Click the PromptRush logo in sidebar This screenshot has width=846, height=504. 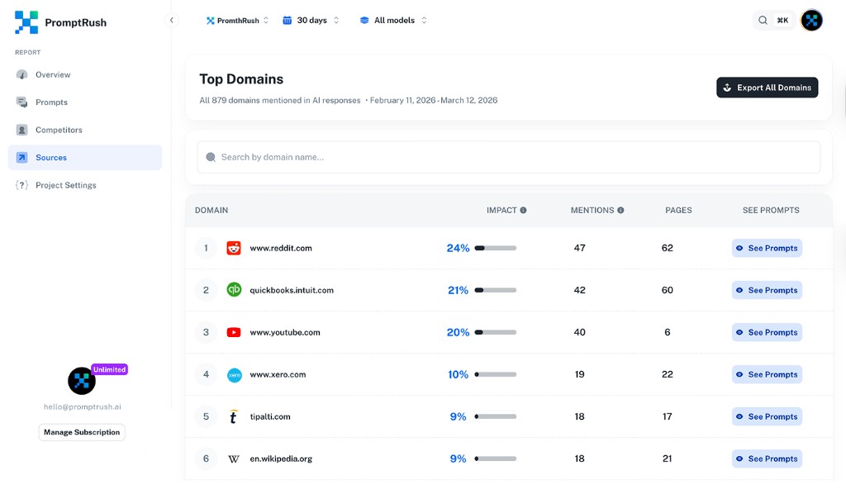pyautogui.click(x=26, y=22)
